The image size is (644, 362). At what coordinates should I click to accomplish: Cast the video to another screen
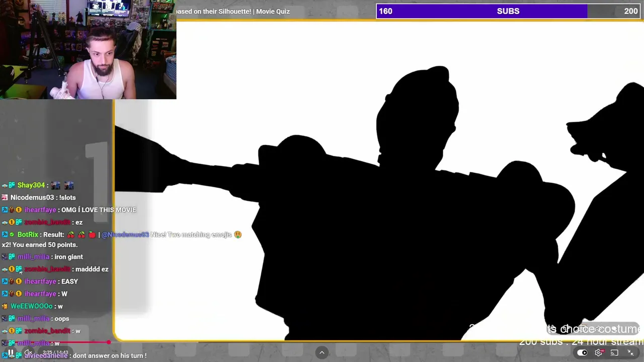click(x=614, y=353)
